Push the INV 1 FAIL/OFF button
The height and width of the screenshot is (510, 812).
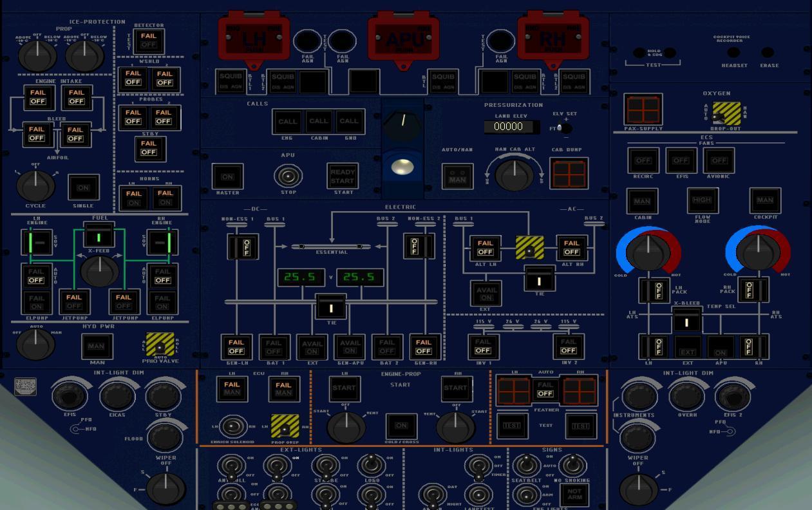(x=483, y=346)
